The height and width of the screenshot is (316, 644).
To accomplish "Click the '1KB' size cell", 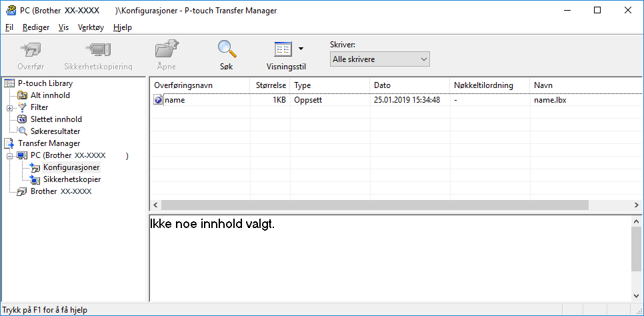I will click(x=279, y=100).
